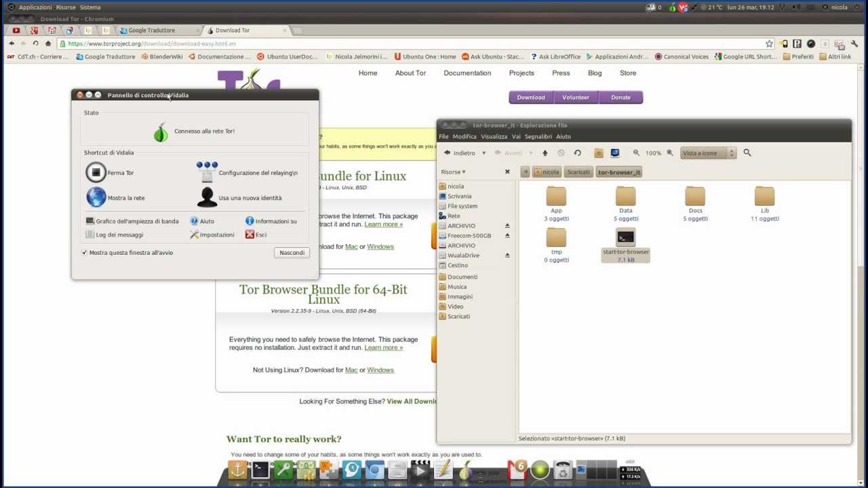Expand Risorse sidebar dropdown

click(453, 172)
